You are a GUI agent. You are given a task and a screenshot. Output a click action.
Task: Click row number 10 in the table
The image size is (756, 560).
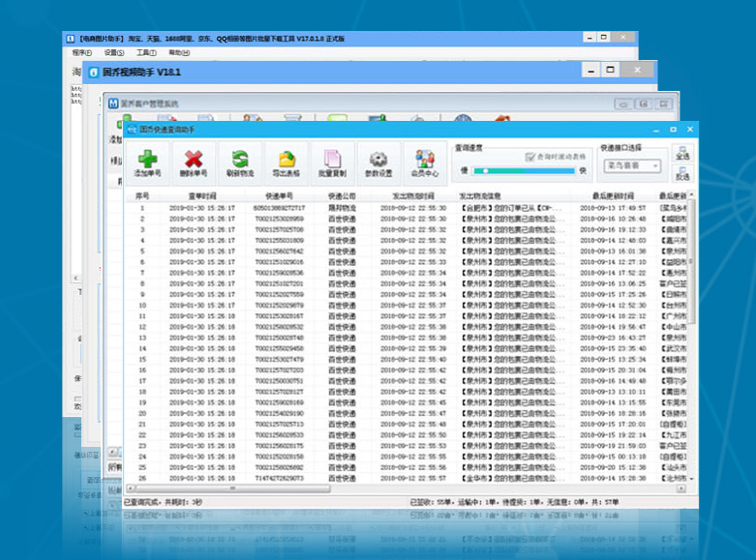[x=142, y=306]
